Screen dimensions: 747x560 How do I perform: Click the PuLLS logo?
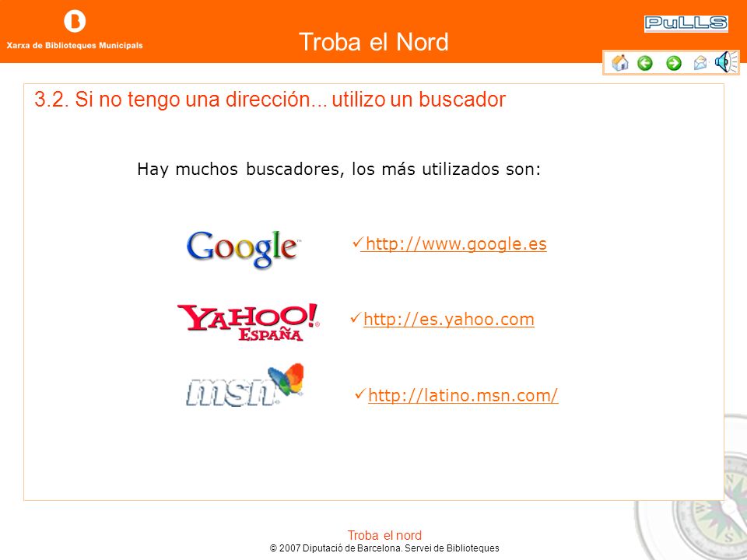click(686, 23)
